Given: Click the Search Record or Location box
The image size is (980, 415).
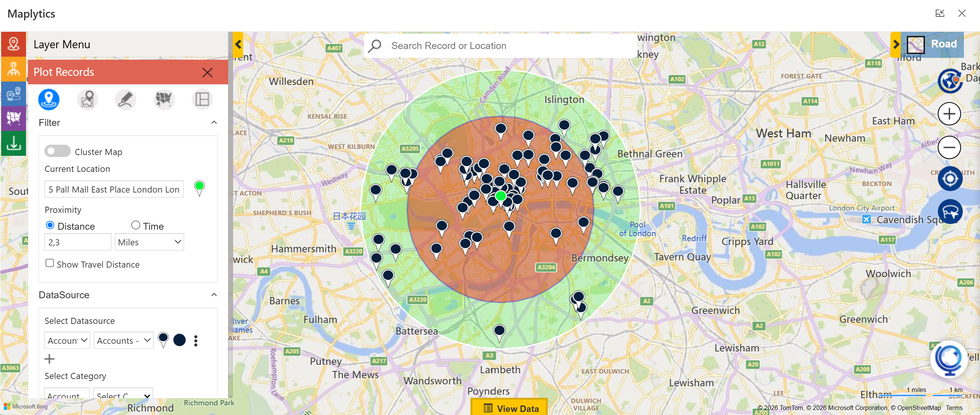Looking at the screenshot, I should 500,46.
